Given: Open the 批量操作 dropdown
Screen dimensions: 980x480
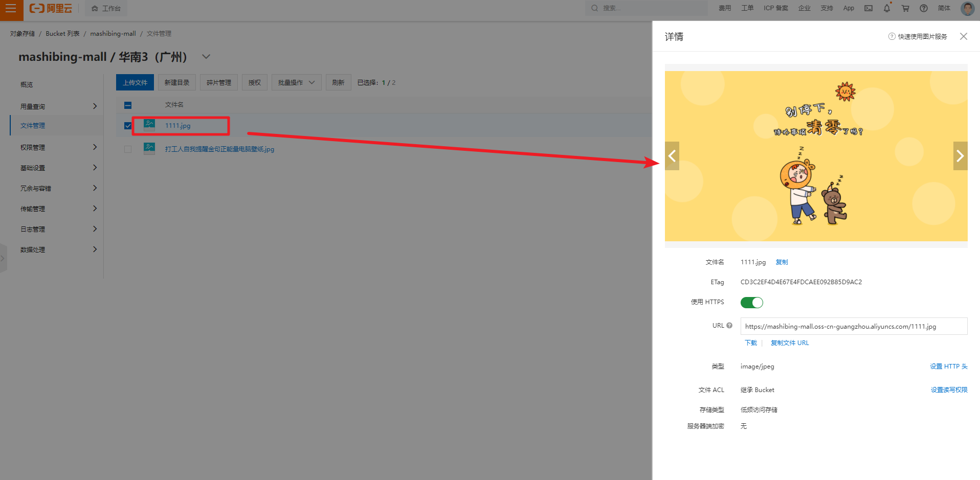Looking at the screenshot, I should 296,82.
